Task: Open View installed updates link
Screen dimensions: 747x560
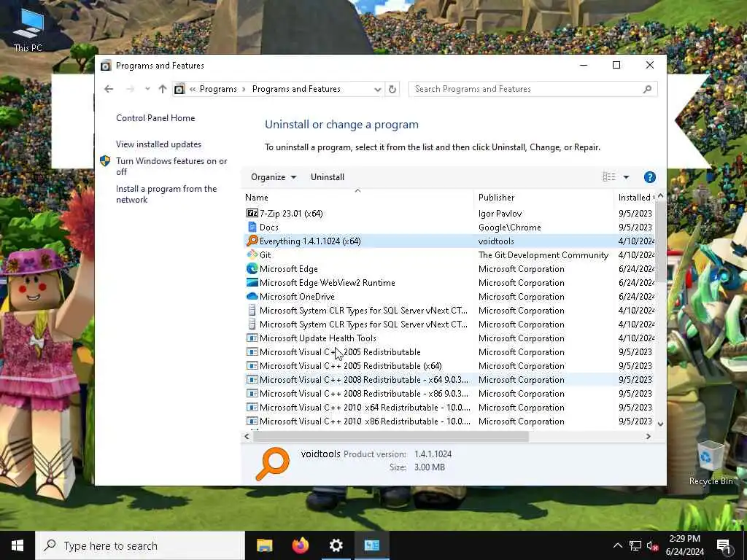Action: [x=158, y=144]
